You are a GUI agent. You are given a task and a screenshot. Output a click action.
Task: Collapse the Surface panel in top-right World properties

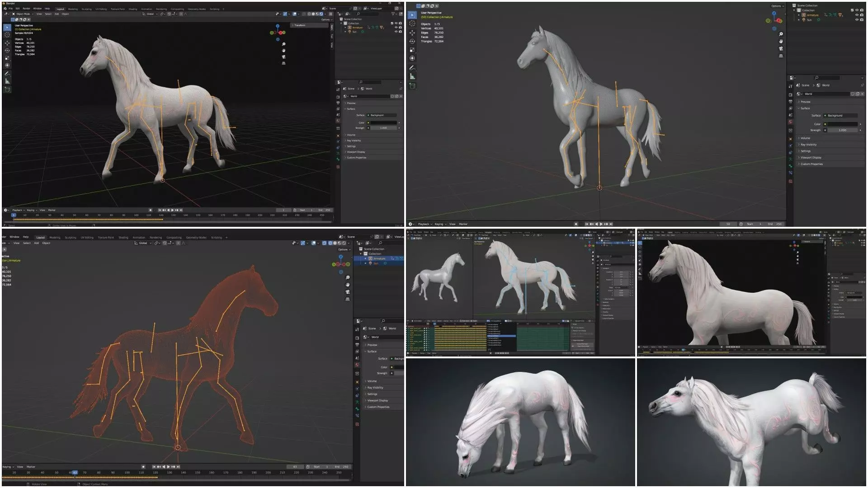point(831,108)
